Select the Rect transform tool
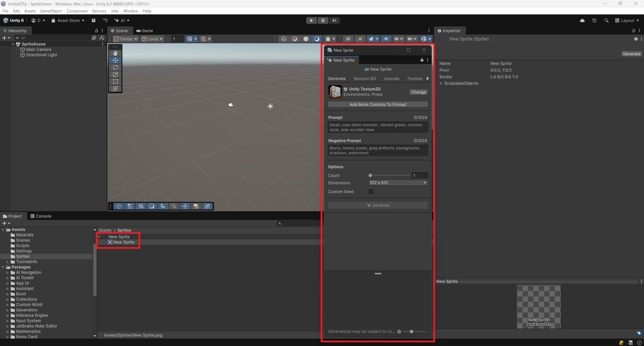644x346 pixels. [115, 82]
